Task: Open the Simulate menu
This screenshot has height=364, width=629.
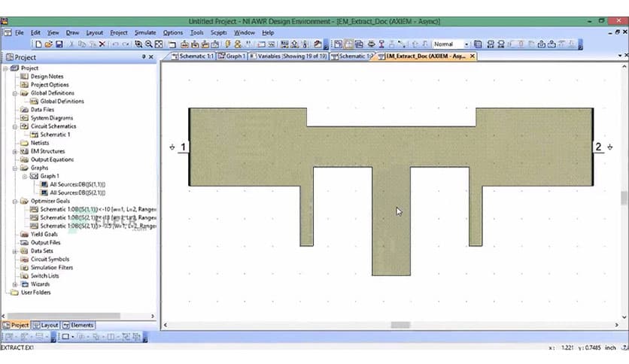Action: click(145, 32)
